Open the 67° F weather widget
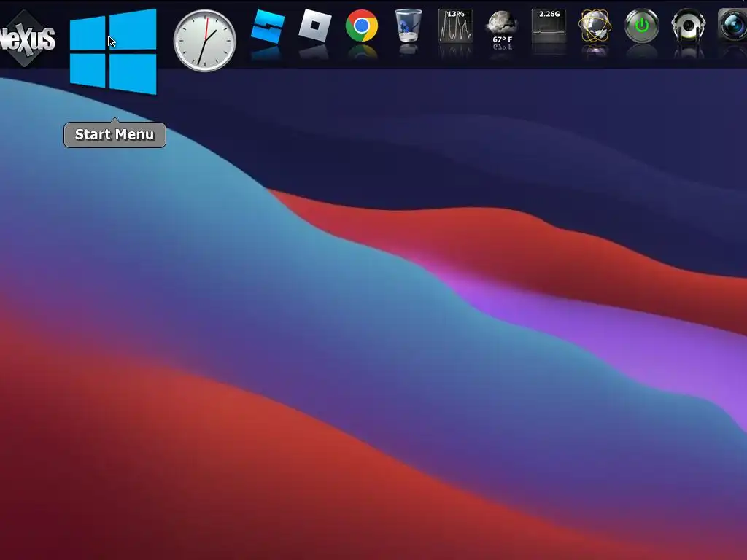747x560 pixels. point(502,28)
